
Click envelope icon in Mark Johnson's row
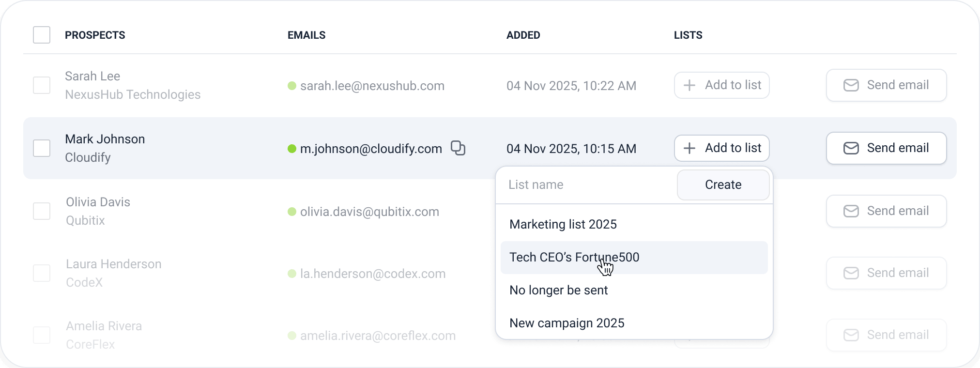tap(851, 148)
